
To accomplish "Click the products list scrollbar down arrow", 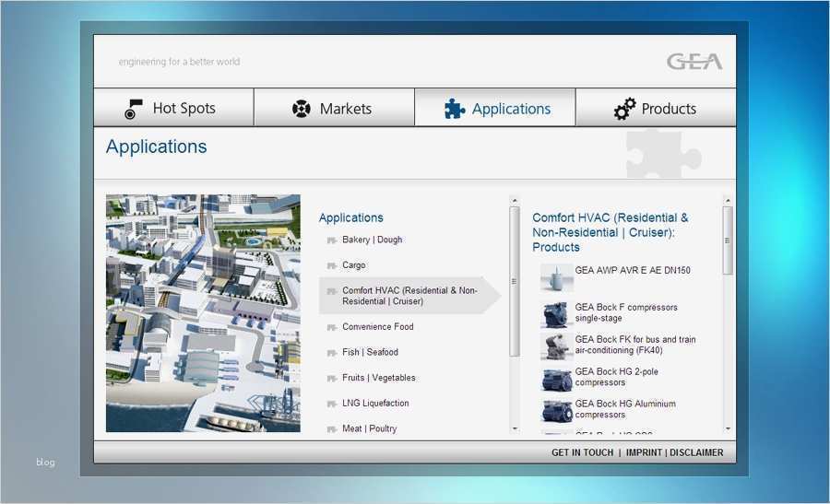I will (728, 428).
